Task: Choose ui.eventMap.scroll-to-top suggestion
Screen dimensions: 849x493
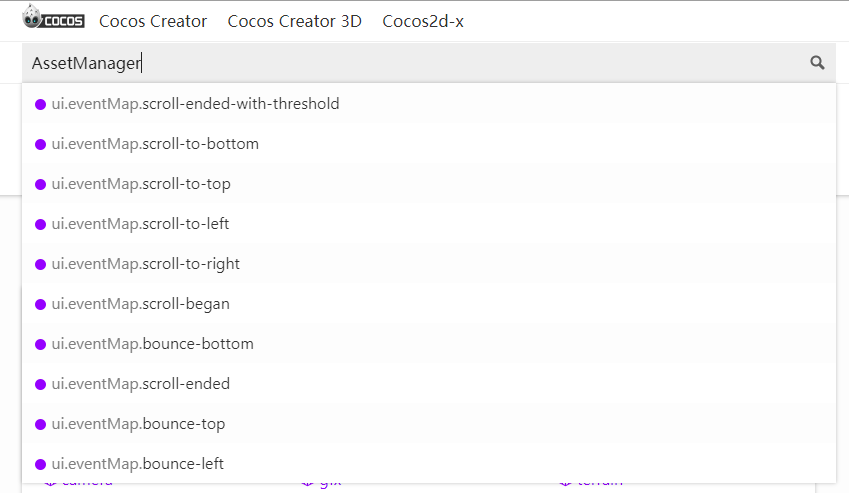Action: (x=141, y=184)
